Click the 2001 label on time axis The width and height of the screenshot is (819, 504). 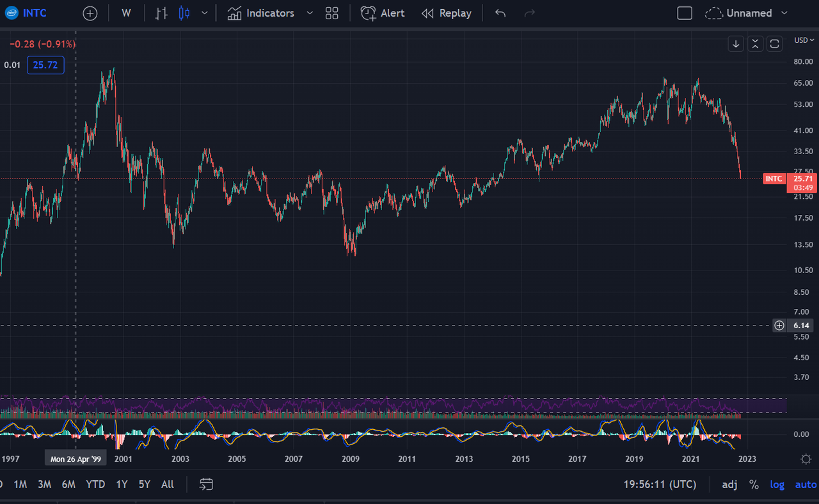(123, 459)
